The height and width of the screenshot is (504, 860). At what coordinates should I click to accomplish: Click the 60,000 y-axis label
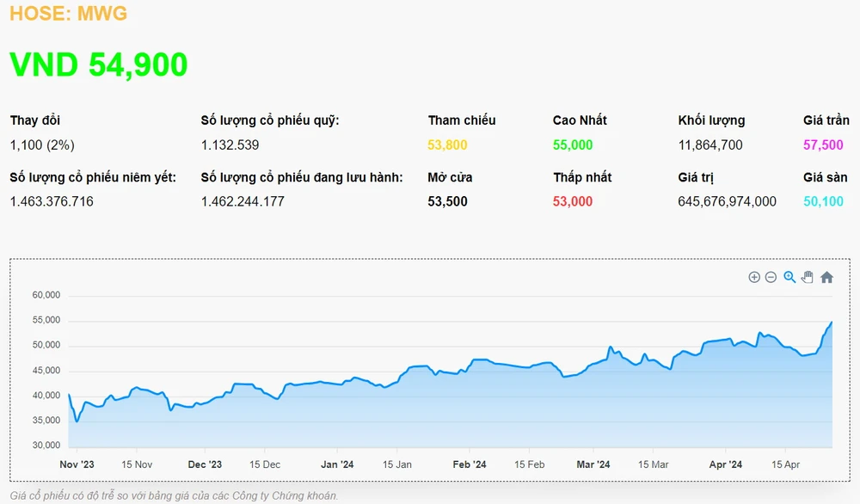(45, 295)
